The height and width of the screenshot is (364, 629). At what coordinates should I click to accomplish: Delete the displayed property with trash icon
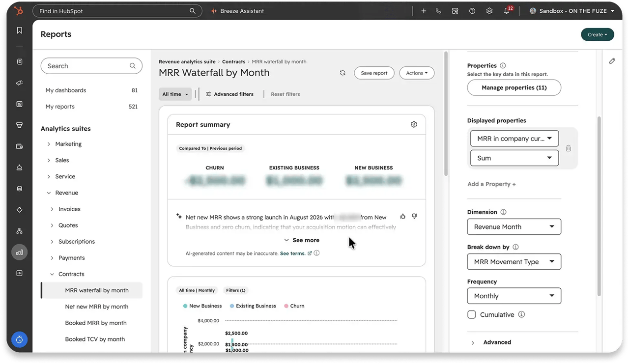(x=568, y=148)
